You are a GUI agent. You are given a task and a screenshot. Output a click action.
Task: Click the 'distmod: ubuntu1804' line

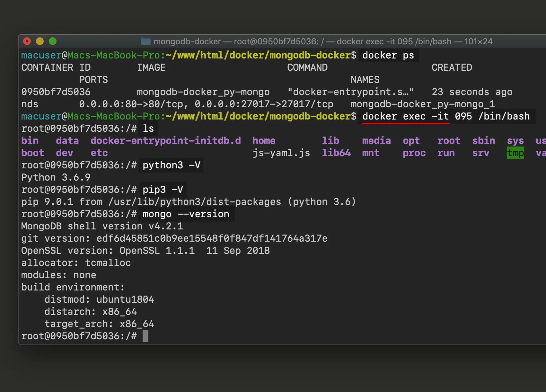(x=99, y=299)
